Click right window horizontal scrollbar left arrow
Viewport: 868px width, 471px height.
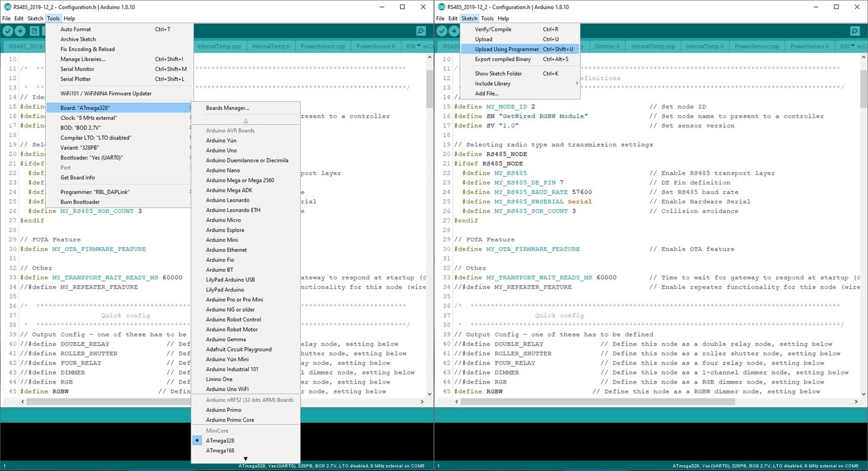pos(457,402)
